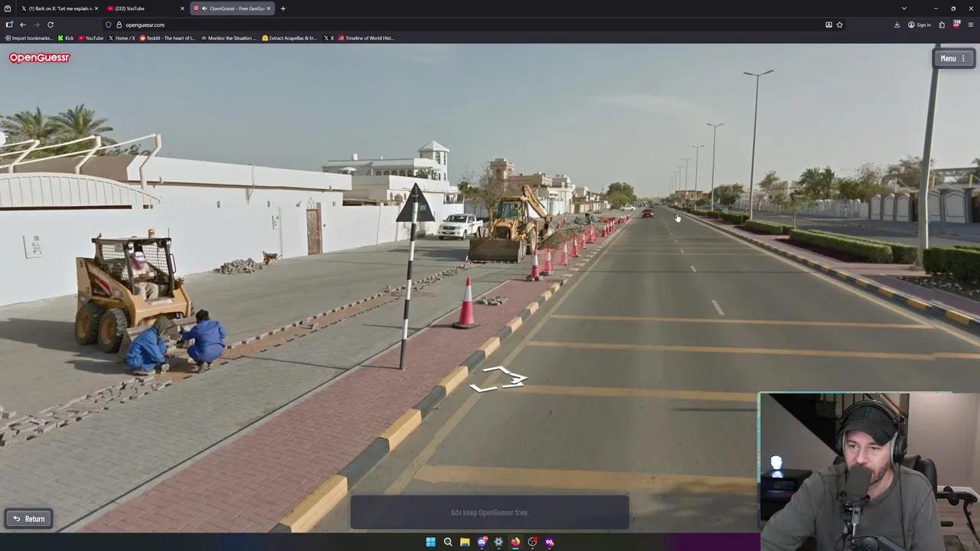The image size is (980, 551).
Task: Click the tracking protection shield icon
Action: click(x=109, y=24)
